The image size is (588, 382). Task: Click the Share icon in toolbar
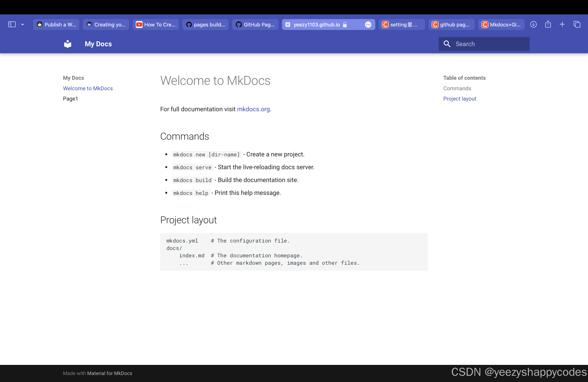tap(548, 25)
